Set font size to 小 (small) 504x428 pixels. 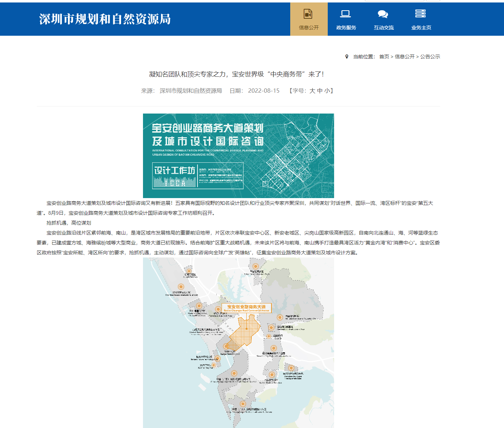pyautogui.click(x=327, y=91)
